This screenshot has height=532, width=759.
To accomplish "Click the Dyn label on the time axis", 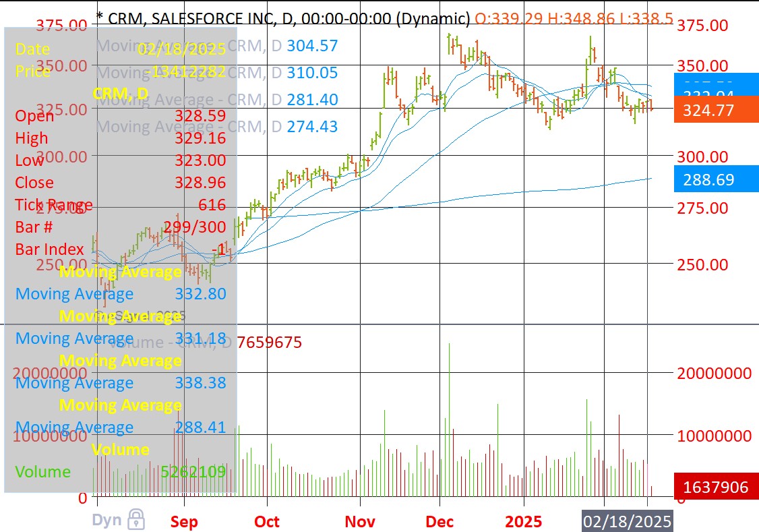I will 107,520.
